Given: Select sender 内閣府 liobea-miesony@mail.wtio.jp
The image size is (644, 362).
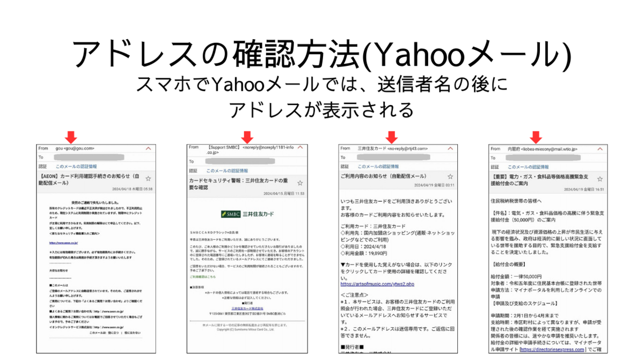Looking at the screenshot, I should [543, 149].
